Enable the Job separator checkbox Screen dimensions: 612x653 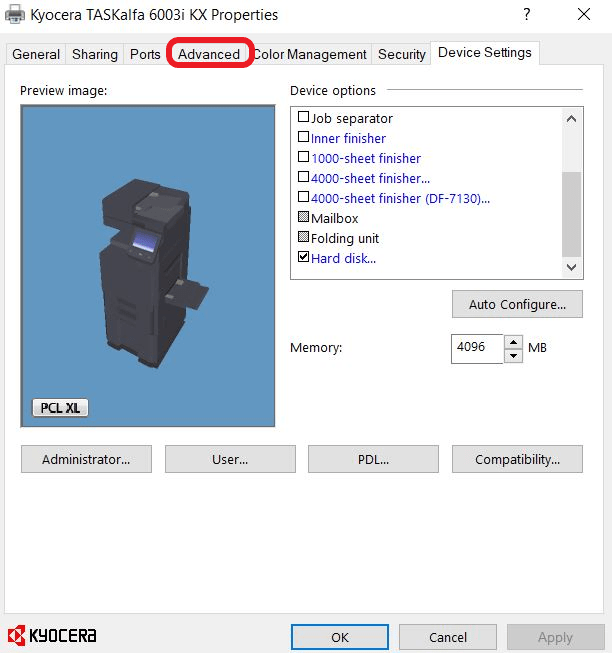304,117
